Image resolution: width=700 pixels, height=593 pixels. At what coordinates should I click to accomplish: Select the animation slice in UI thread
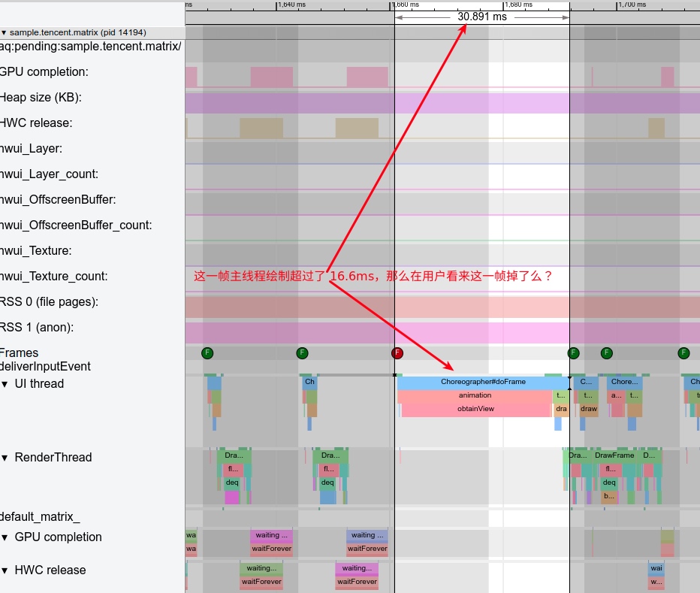point(475,395)
